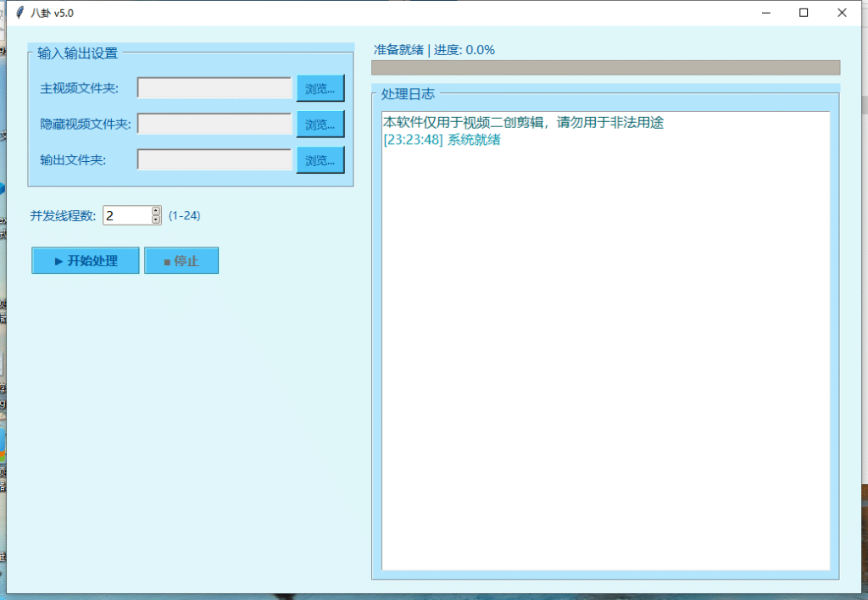Increase 并发线程数 with the up arrow
This screenshot has height=600, width=868.
pyautogui.click(x=156, y=211)
